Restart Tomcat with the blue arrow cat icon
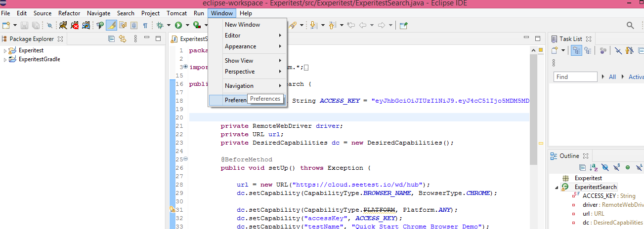This screenshot has height=229, width=644. (86, 25)
